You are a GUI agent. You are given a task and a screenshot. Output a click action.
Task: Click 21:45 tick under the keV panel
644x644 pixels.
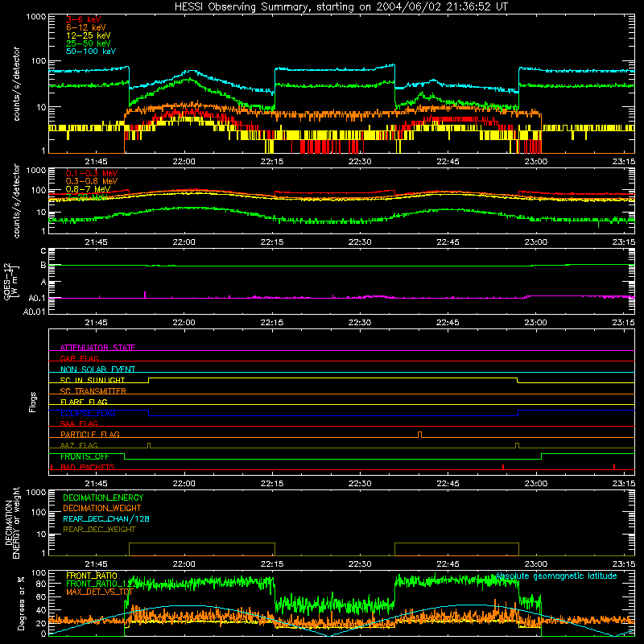point(96,162)
